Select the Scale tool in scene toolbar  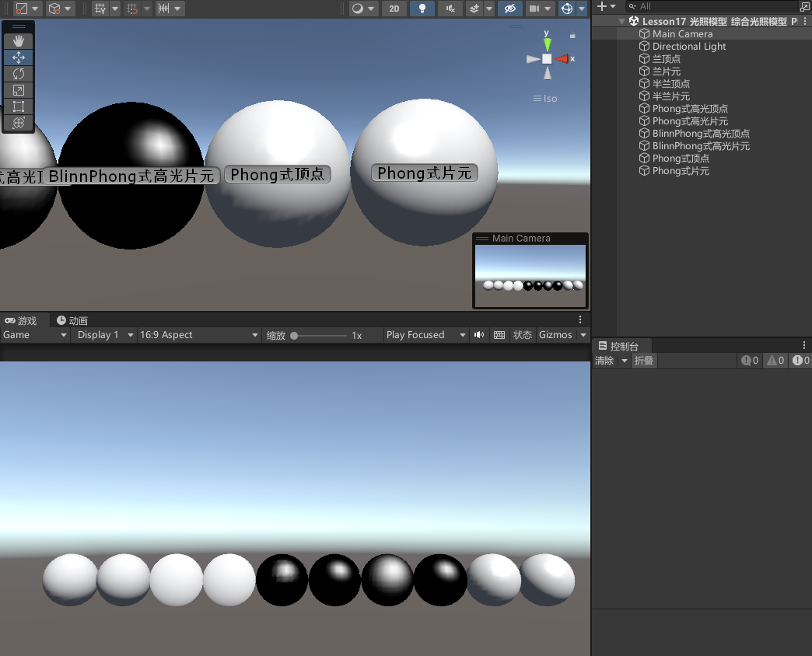point(19,90)
